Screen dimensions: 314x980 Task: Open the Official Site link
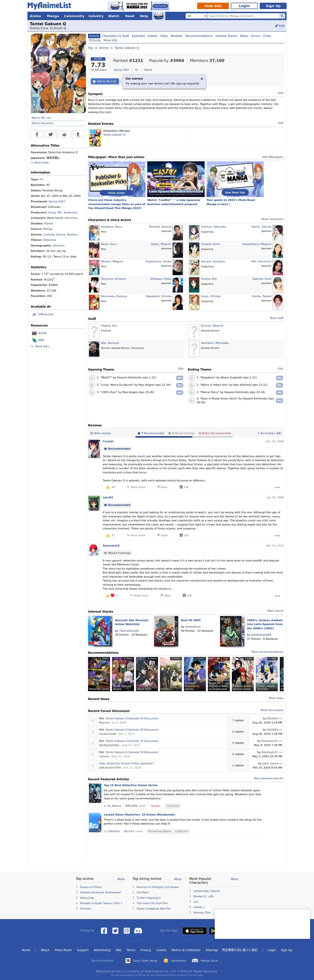click(x=46, y=315)
